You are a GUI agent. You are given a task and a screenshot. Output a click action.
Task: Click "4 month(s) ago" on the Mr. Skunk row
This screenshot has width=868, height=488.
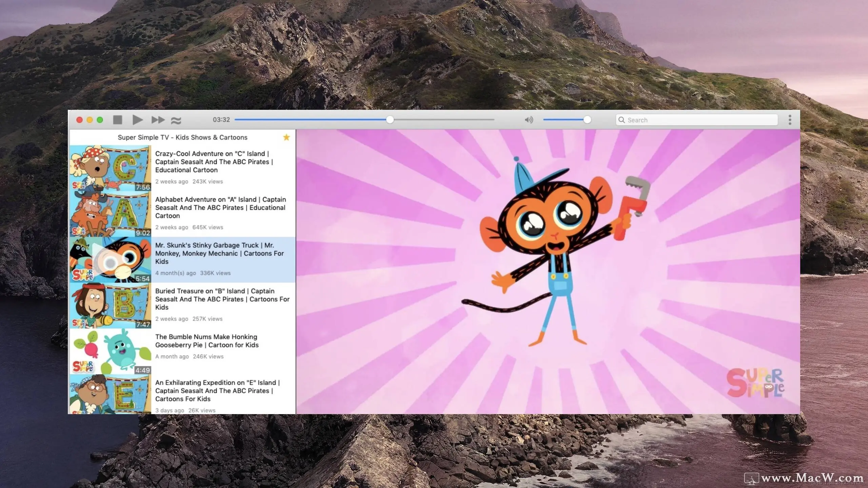[175, 273]
